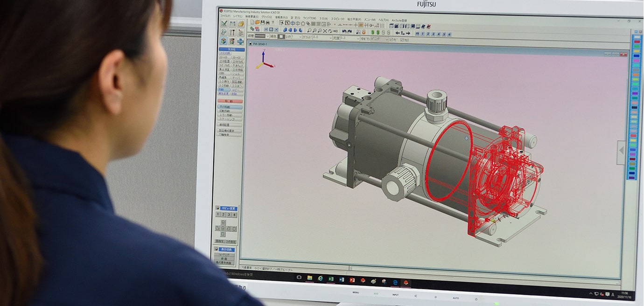Click the 'm' view button in toolbar
The width and height of the screenshot is (644, 306).
coord(417,34)
